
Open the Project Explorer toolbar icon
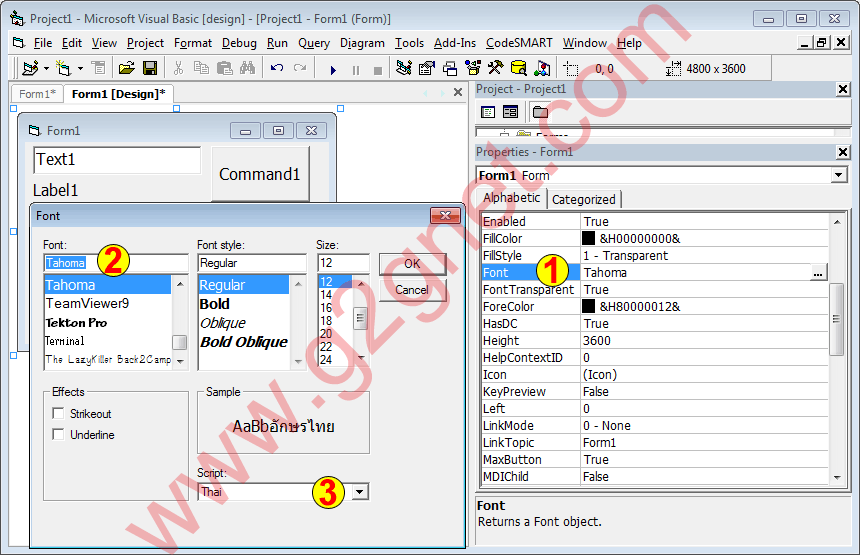(404, 69)
